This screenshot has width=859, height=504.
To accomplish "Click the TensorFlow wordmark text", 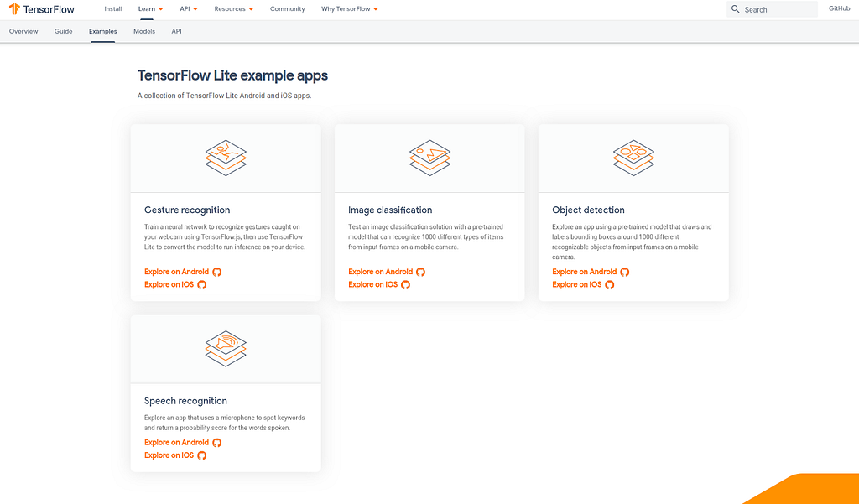I will coord(49,9).
